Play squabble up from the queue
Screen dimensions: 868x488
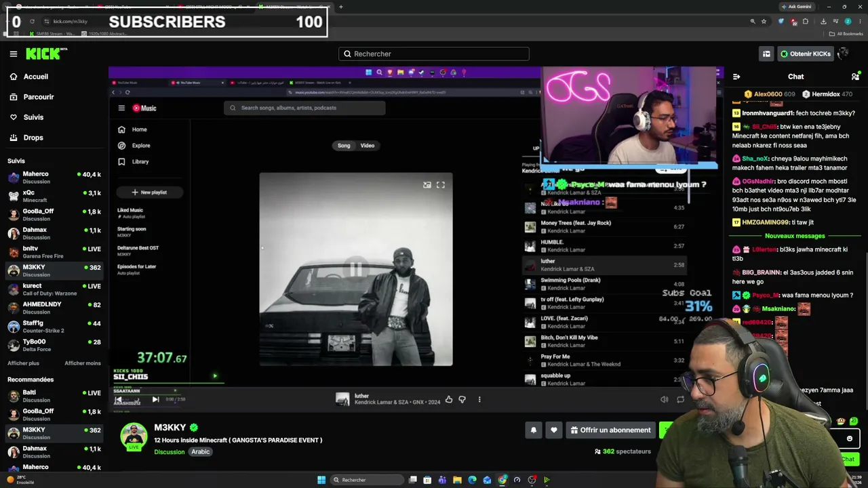605,379
